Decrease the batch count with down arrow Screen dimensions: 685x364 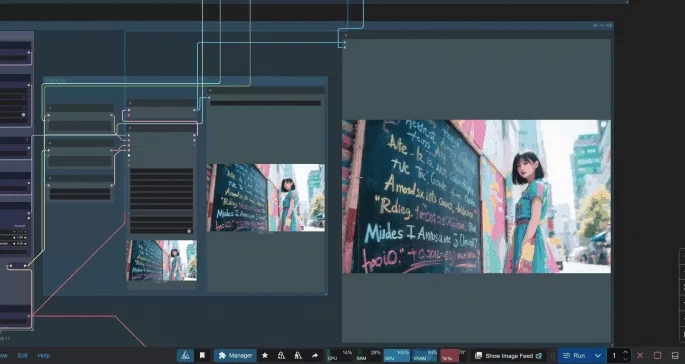coord(625,359)
